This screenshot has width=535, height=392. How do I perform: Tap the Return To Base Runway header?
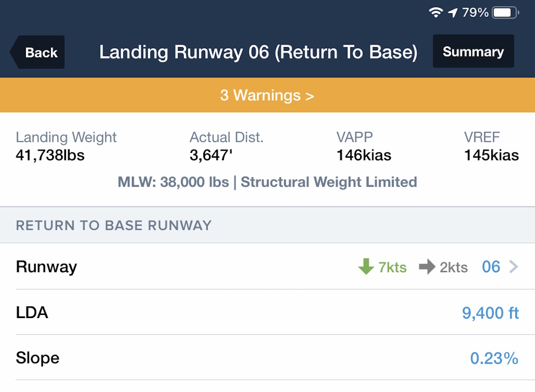coord(114,225)
